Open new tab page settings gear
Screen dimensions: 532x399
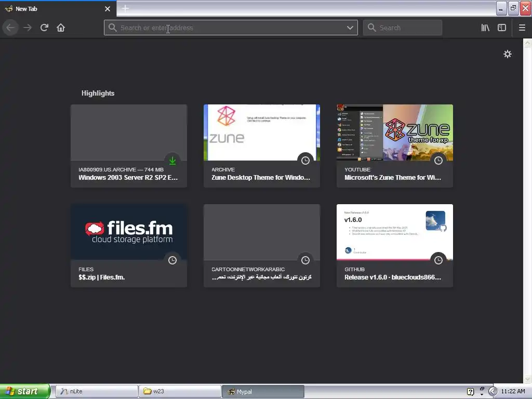click(x=507, y=54)
